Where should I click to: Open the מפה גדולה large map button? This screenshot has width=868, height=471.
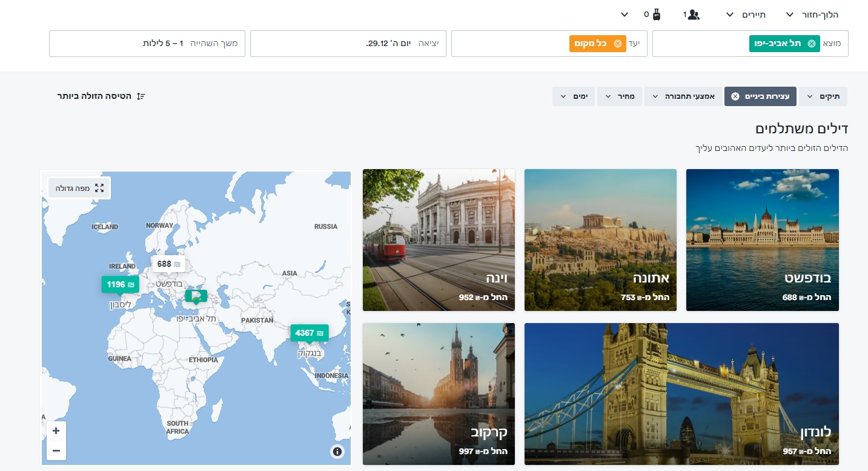[x=80, y=188]
